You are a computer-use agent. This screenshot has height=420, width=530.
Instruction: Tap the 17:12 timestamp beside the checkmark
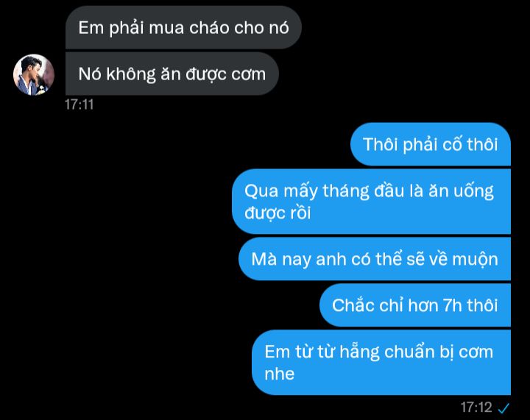coord(476,407)
